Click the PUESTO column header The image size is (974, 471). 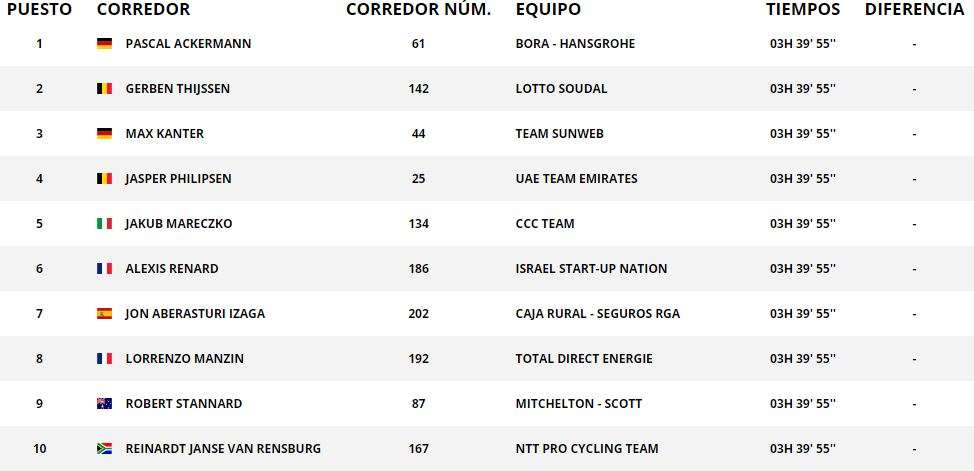[x=39, y=9]
